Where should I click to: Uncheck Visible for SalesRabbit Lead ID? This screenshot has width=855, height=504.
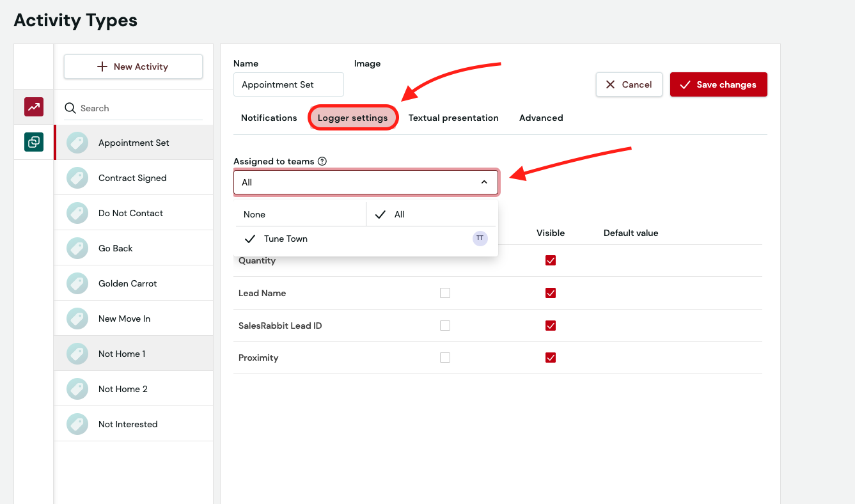pyautogui.click(x=551, y=326)
